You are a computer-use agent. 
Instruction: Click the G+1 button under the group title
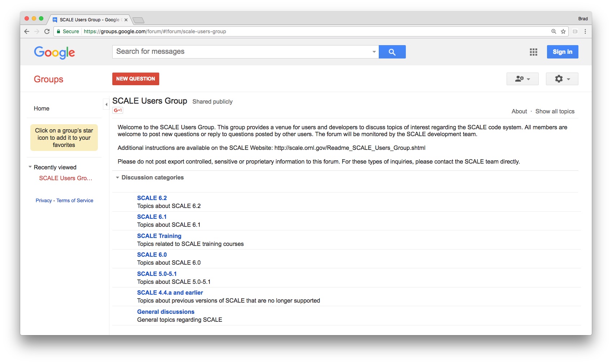(118, 110)
